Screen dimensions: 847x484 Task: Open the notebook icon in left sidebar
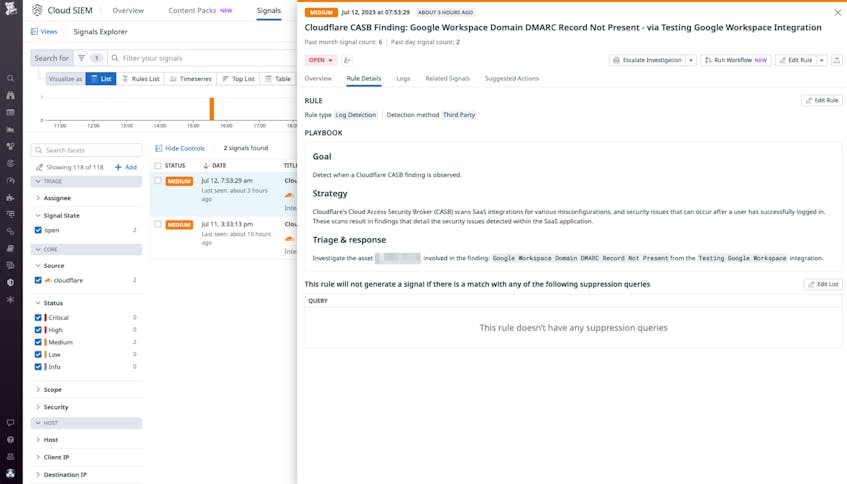10,248
